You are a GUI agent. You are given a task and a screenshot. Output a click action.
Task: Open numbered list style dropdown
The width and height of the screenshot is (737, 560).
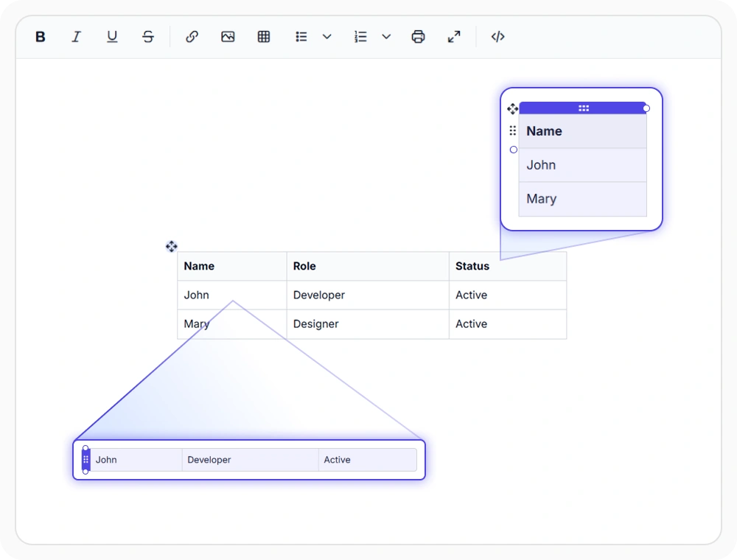[x=386, y=37]
